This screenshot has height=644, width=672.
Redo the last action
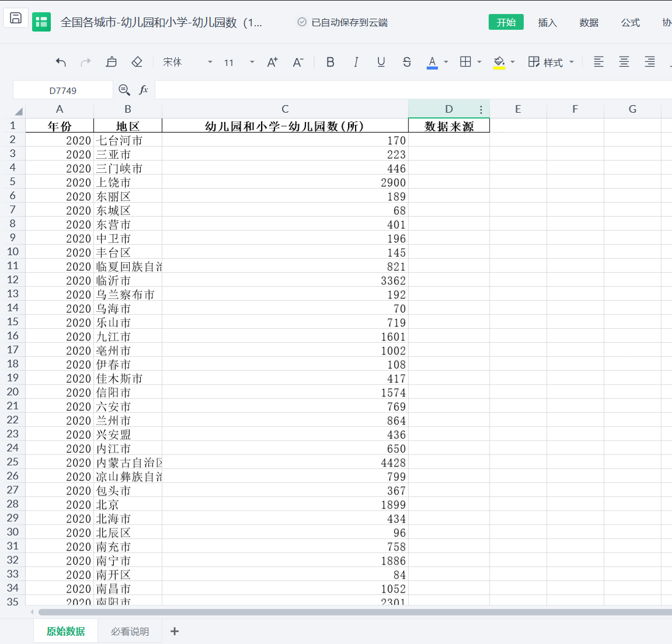(86, 62)
